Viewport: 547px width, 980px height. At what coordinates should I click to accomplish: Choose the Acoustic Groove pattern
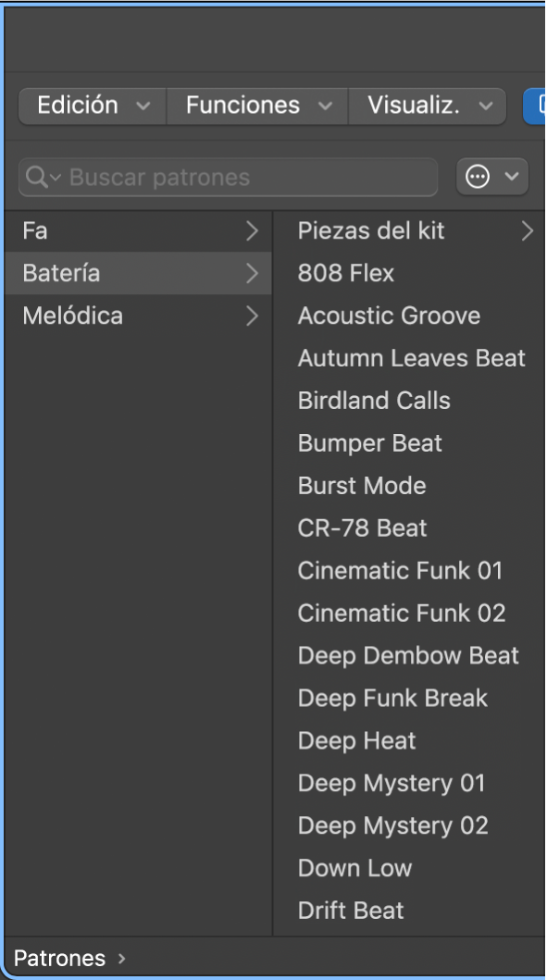389,316
